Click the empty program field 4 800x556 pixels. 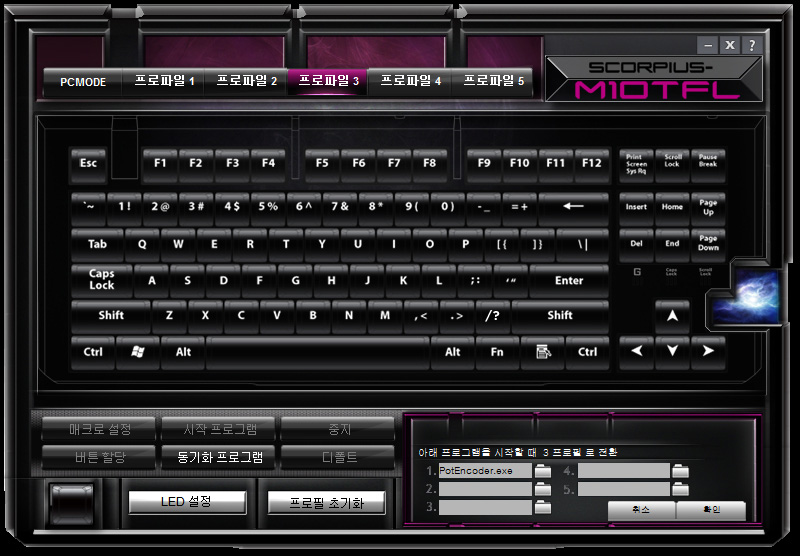click(623, 471)
